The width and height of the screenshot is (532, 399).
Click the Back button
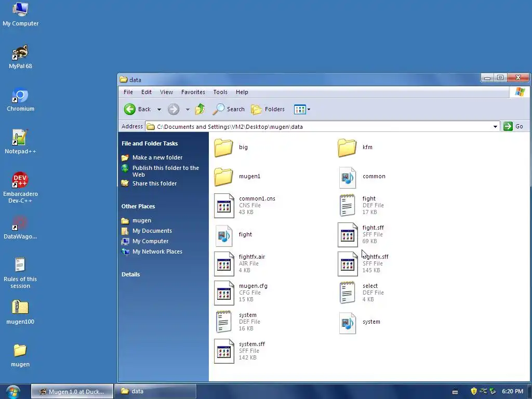tap(137, 109)
